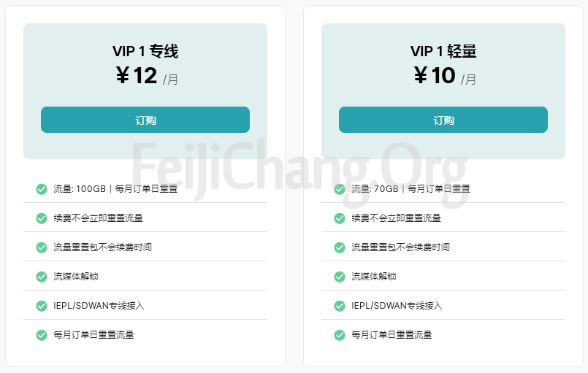Viewport: 588px width, 373px height.
Task: Select the VIP 1 轻量 plan title
Action: pos(443,51)
